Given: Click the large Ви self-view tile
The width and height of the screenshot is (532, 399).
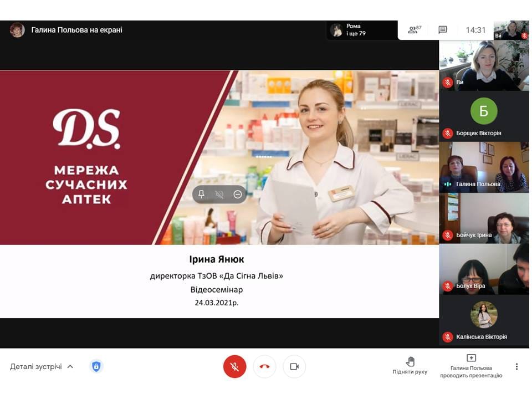Looking at the screenshot, I should pyautogui.click(x=484, y=65).
